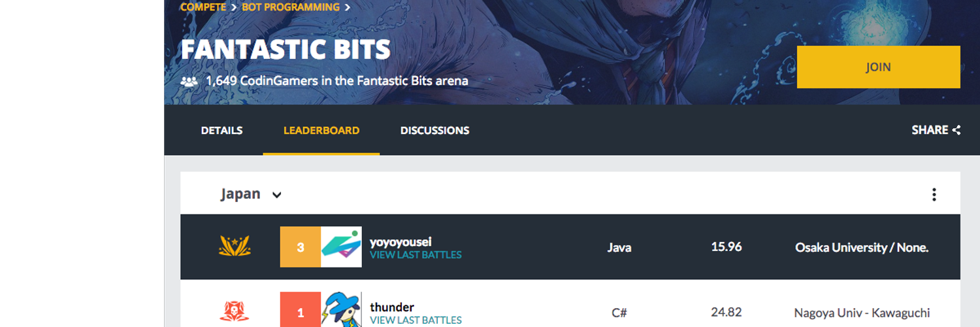The width and height of the screenshot is (980, 327).
Task: Click the SHARE button
Action: 936,129
